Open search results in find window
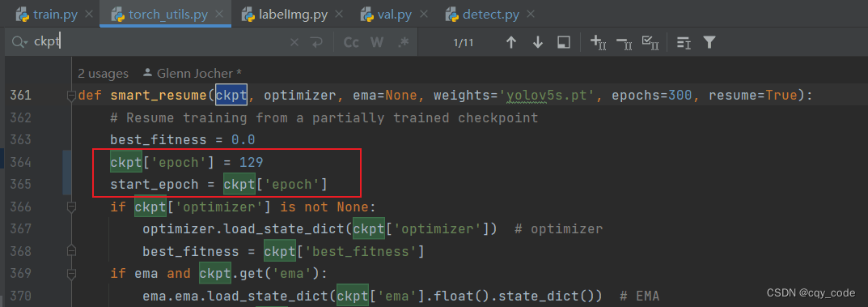Viewport: 868px width, 307px height. [563, 43]
